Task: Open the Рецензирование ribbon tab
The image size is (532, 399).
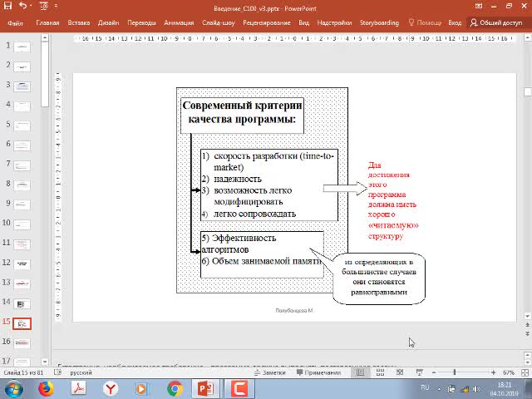Action: click(267, 22)
